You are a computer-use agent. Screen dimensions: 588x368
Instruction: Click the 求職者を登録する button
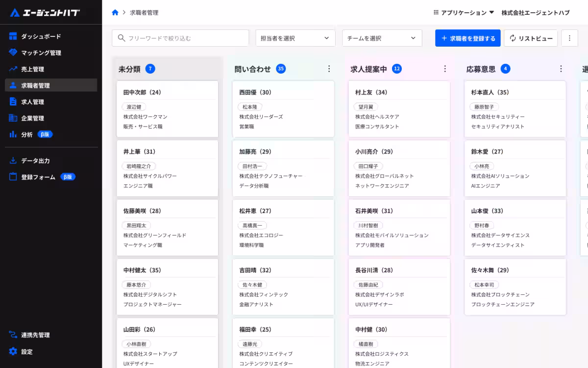[467, 38]
